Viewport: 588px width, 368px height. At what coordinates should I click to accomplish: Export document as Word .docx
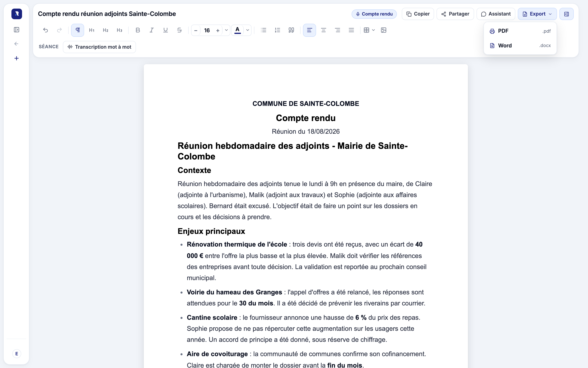(x=520, y=46)
